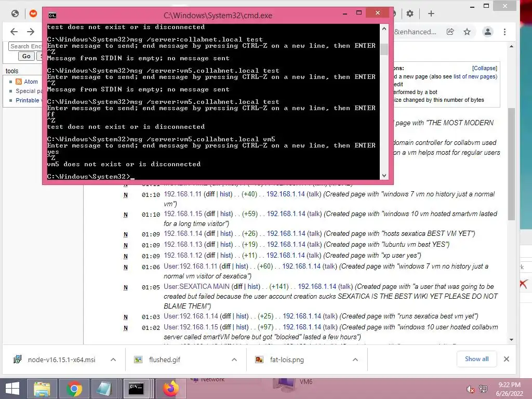Open list of new pages link
This screenshot has width=532, height=399.
pos(475,77)
